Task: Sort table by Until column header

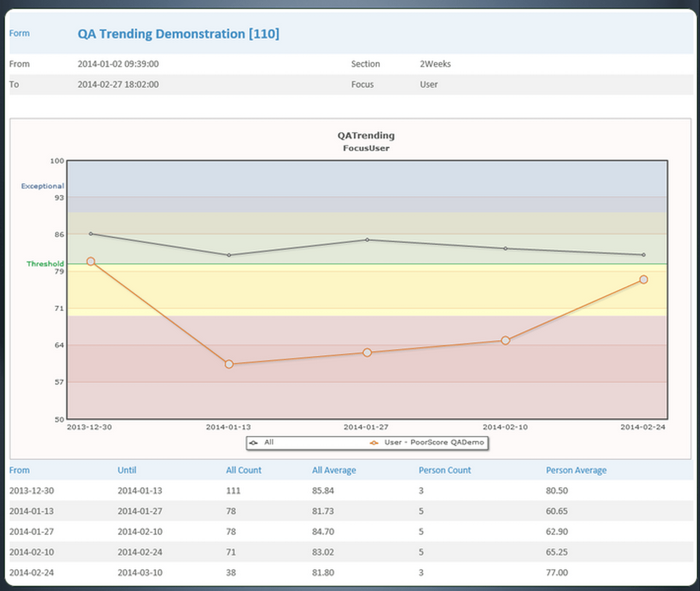Action: [127, 470]
